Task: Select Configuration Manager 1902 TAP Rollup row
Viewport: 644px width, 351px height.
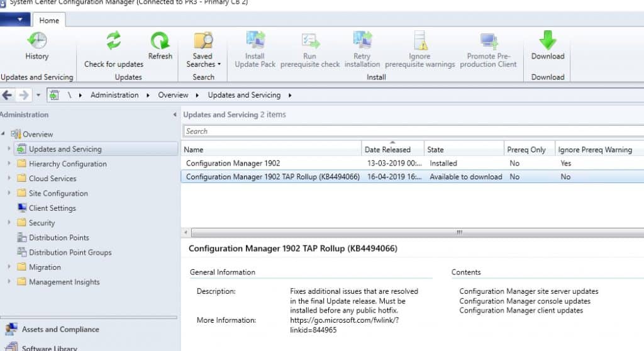Action: coord(413,177)
